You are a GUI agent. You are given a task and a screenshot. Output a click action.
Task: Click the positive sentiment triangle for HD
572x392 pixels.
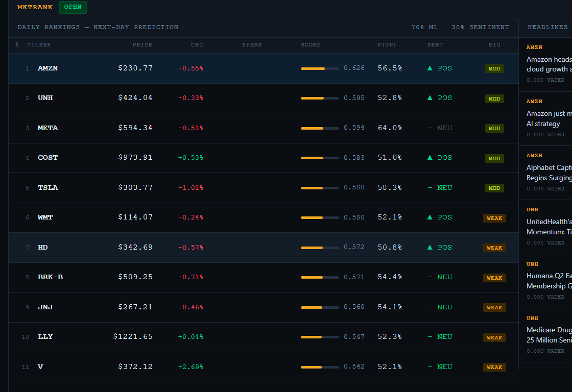tap(430, 247)
